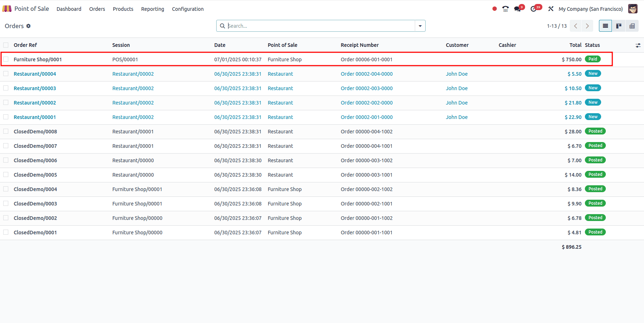Image resolution: width=644 pixels, height=323 pixels.
Task: Select the Restaurant/00002 order checkbox
Action: (6, 102)
